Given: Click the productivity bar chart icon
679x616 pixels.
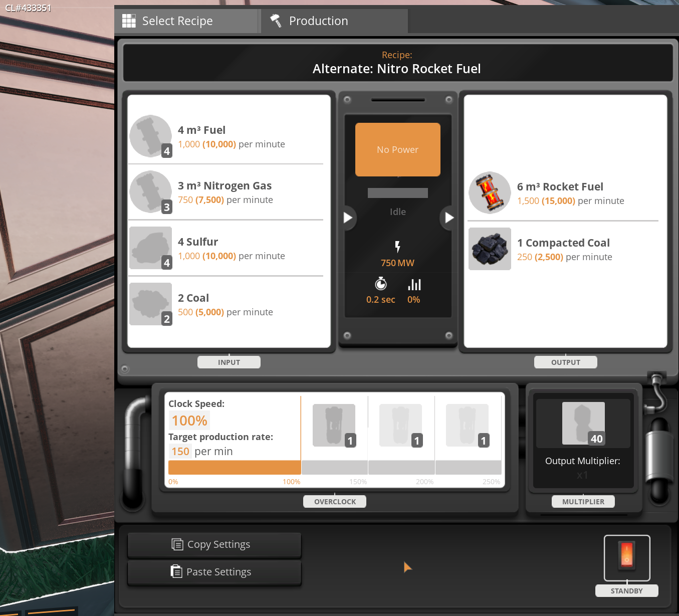Looking at the screenshot, I should 414,285.
